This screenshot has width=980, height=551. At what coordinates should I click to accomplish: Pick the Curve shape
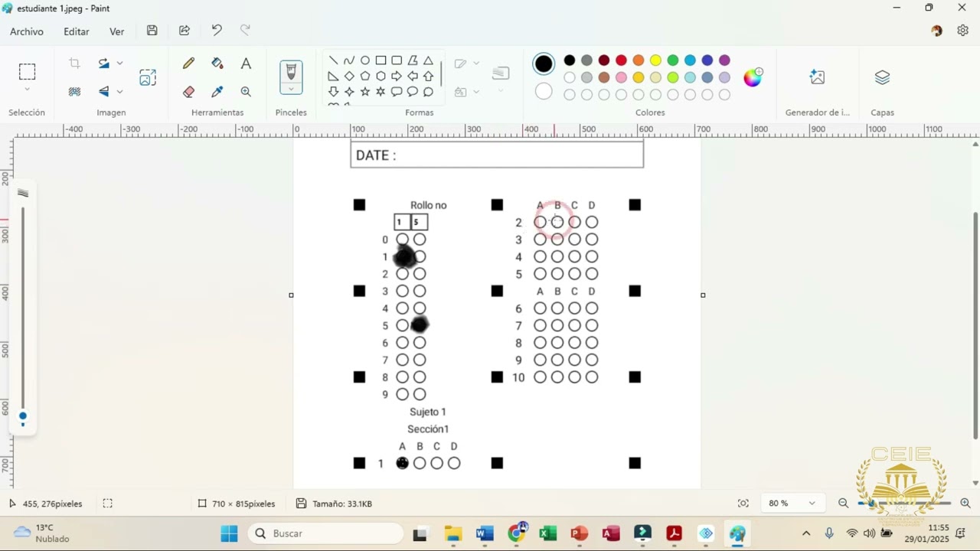tap(349, 60)
